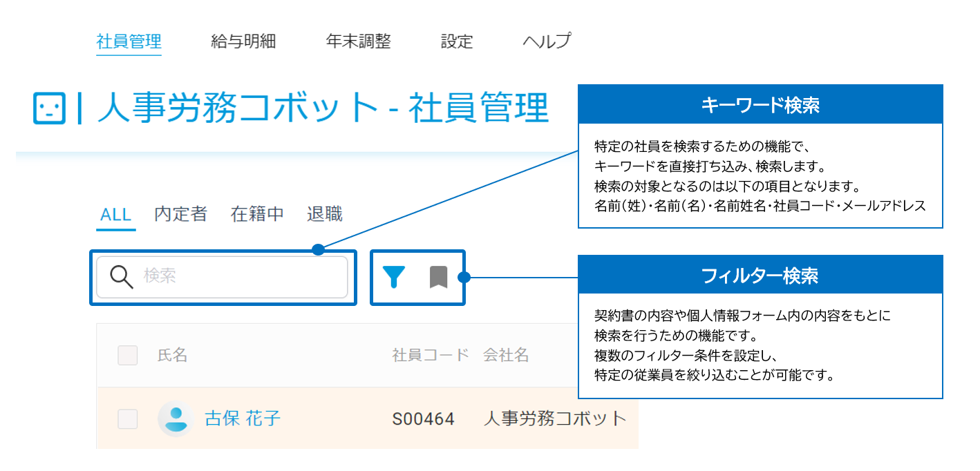Open saved filters with bookmark icon
Screen dimensions: 980x471
coord(438,277)
